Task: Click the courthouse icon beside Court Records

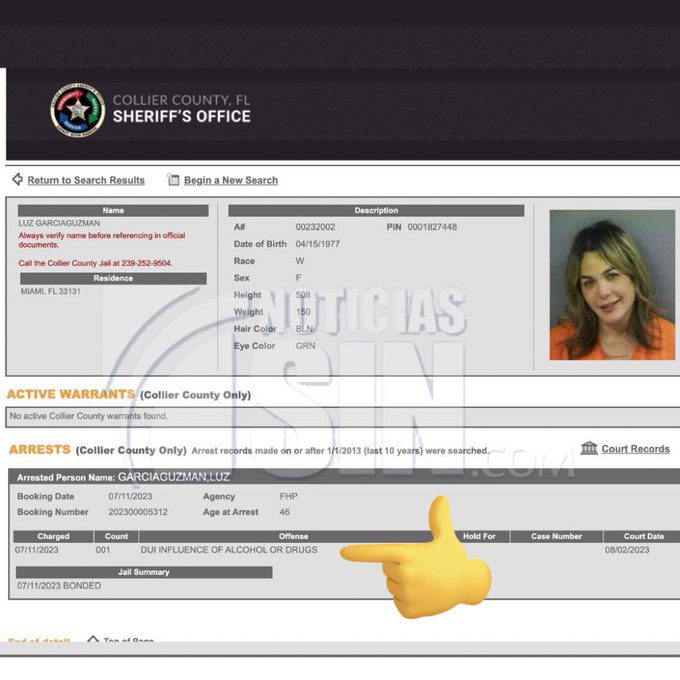Action: (589, 448)
